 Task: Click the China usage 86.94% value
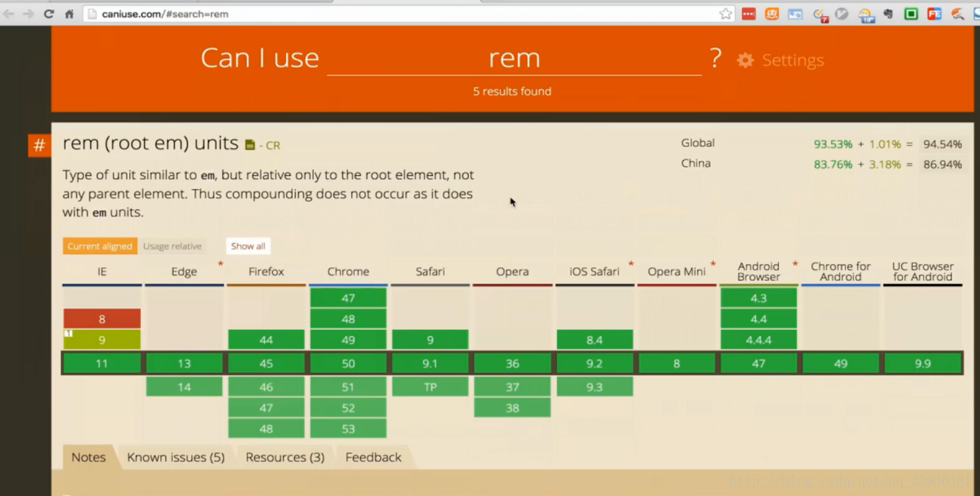click(x=942, y=165)
